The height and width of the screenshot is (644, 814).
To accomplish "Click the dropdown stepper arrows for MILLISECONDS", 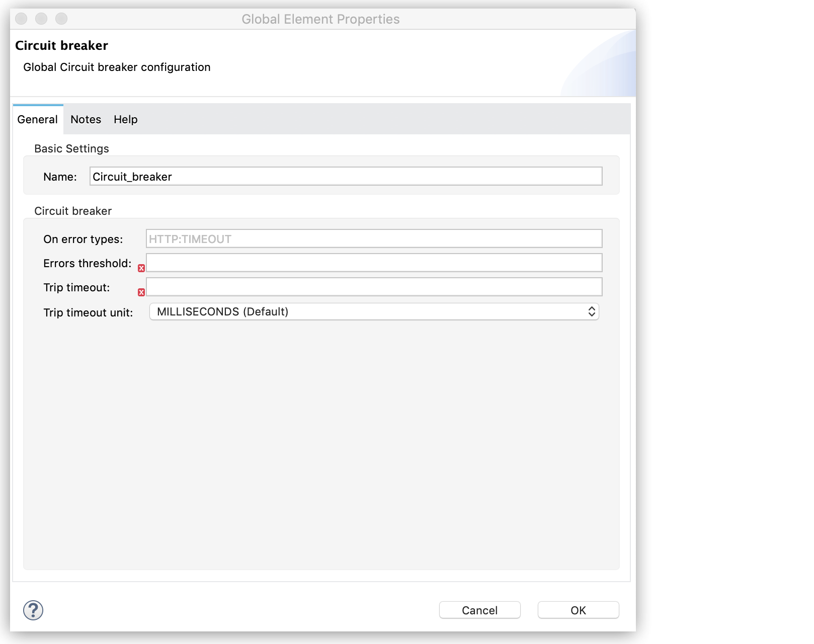I will pyautogui.click(x=593, y=312).
